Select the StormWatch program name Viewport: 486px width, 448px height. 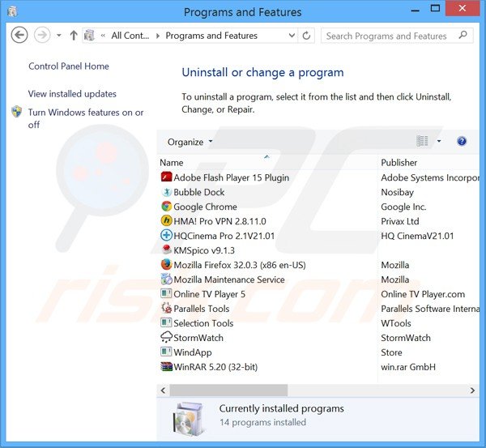198,338
